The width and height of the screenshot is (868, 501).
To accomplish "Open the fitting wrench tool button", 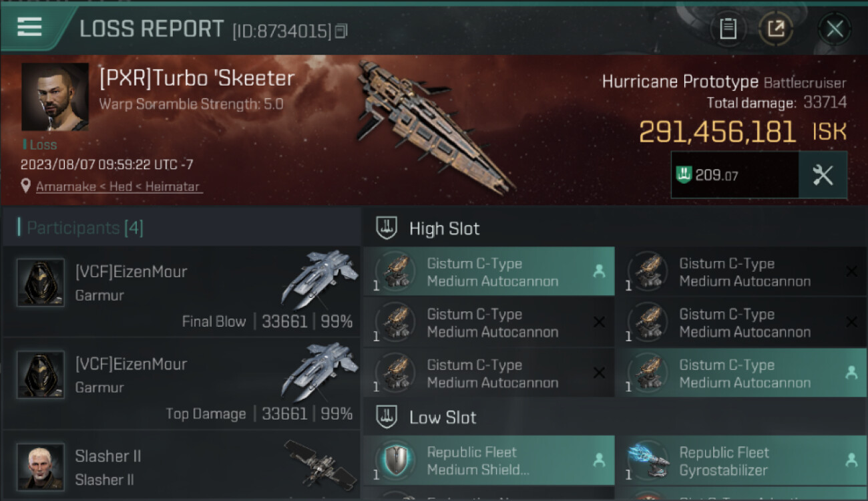I will click(823, 175).
